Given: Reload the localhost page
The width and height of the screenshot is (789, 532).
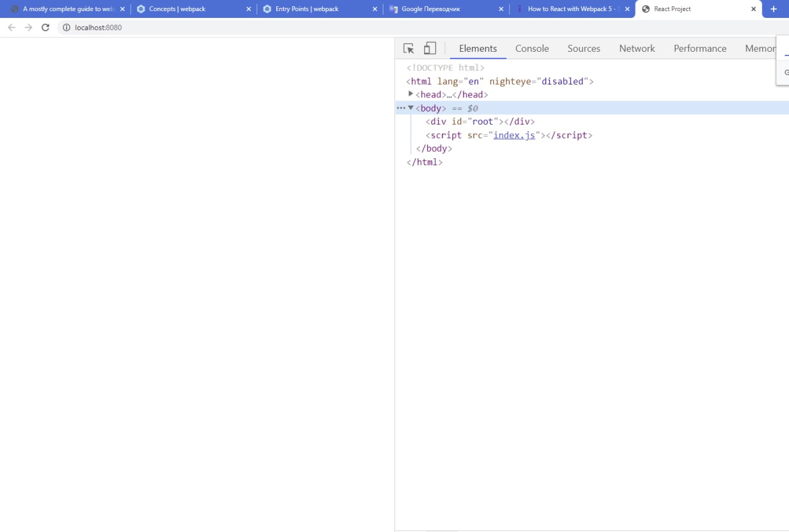Looking at the screenshot, I should [x=45, y=28].
